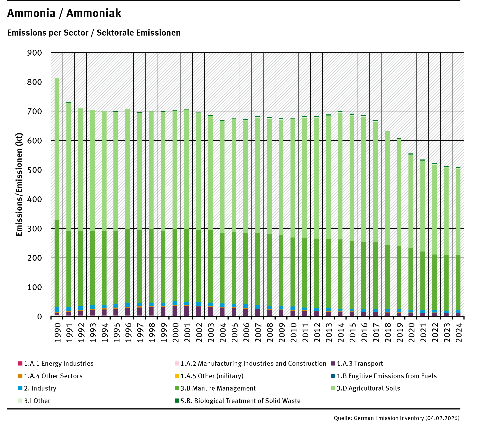Click the 1.A.2 Manufacturing Industries legend label

point(253,364)
